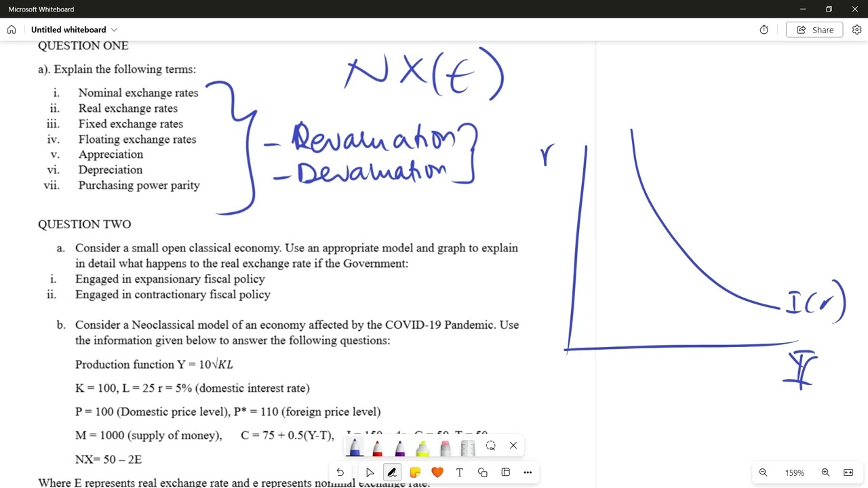The width and height of the screenshot is (868, 488).
Task: Zoom out the canvas
Action: coord(763,472)
